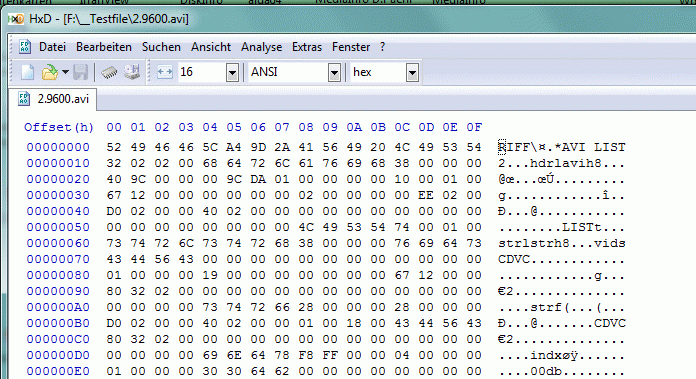Open the Fenster menu
This screenshot has height=379, width=696.
pyautogui.click(x=351, y=47)
